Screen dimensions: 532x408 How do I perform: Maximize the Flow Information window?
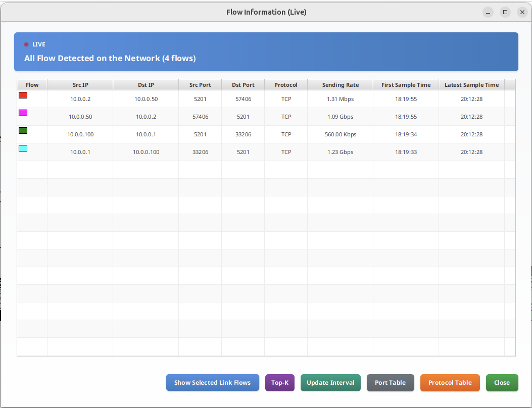tap(505, 12)
